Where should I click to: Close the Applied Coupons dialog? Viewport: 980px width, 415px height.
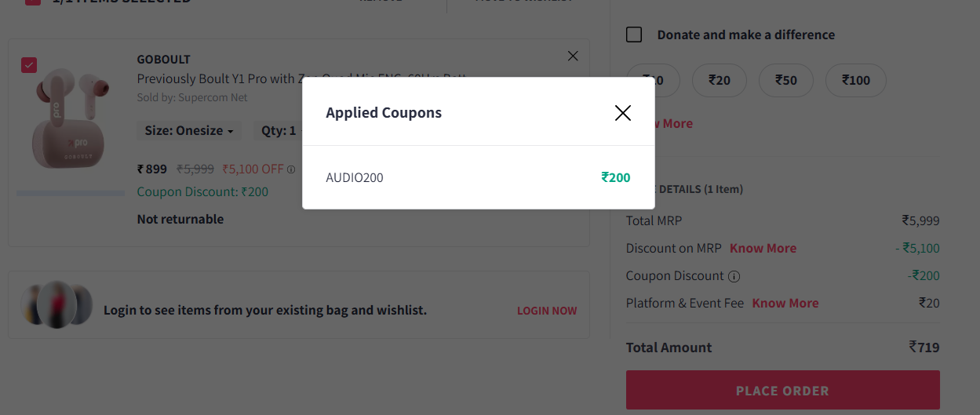pos(623,113)
